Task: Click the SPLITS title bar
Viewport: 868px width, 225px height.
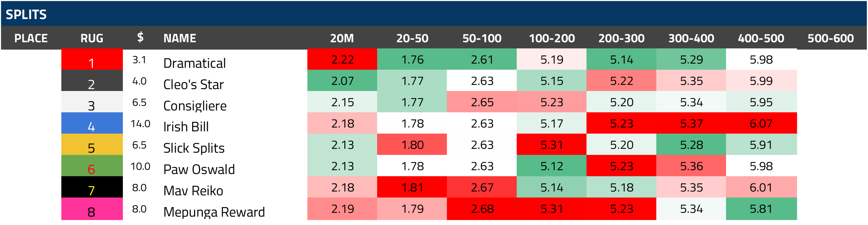Action: pyautogui.click(x=434, y=14)
